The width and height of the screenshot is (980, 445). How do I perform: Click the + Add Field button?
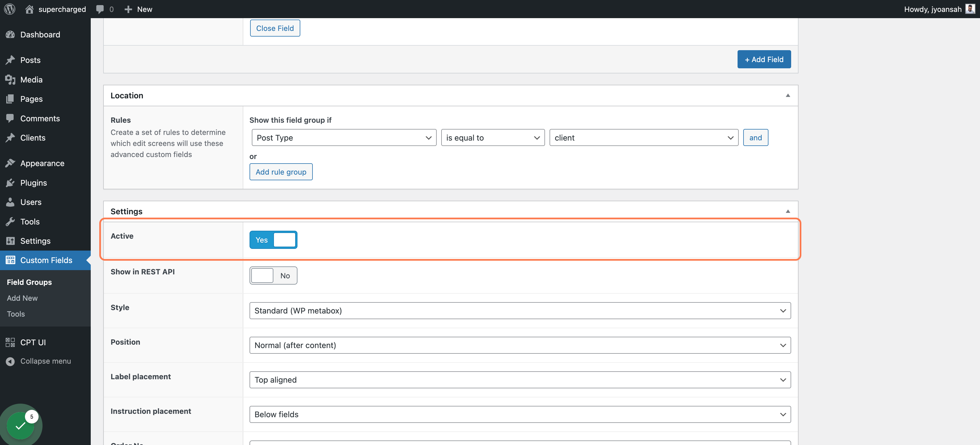[x=764, y=59]
